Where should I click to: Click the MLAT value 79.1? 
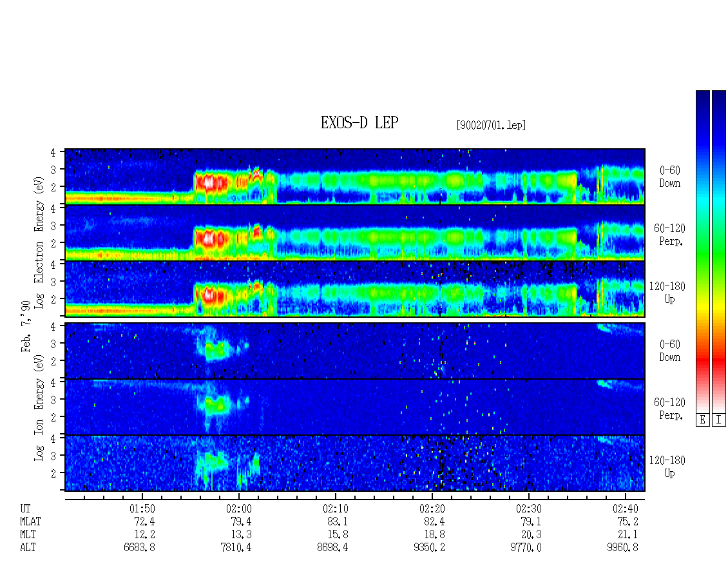tap(531, 521)
